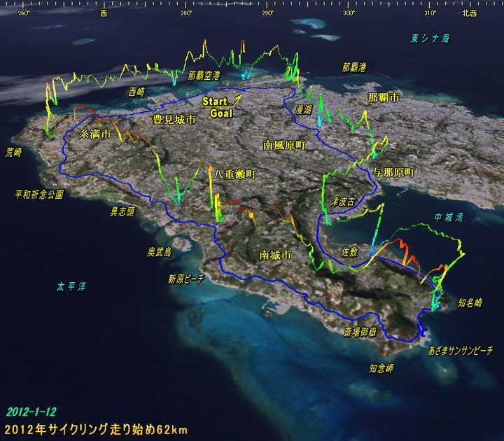Screen dimensions: 504x441
Task: Click the 豊見城市 label
Action: click(x=174, y=120)
